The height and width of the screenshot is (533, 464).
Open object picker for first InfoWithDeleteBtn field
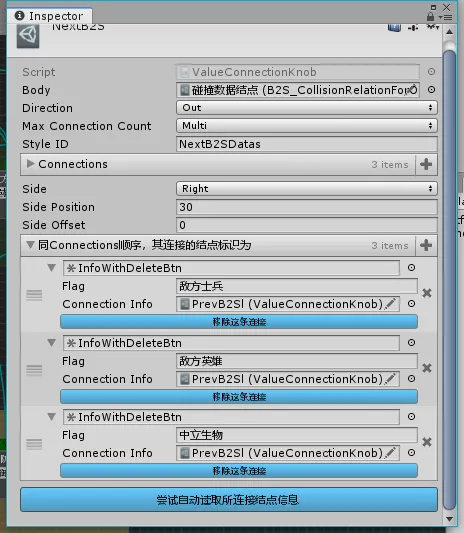pos(411,268)
